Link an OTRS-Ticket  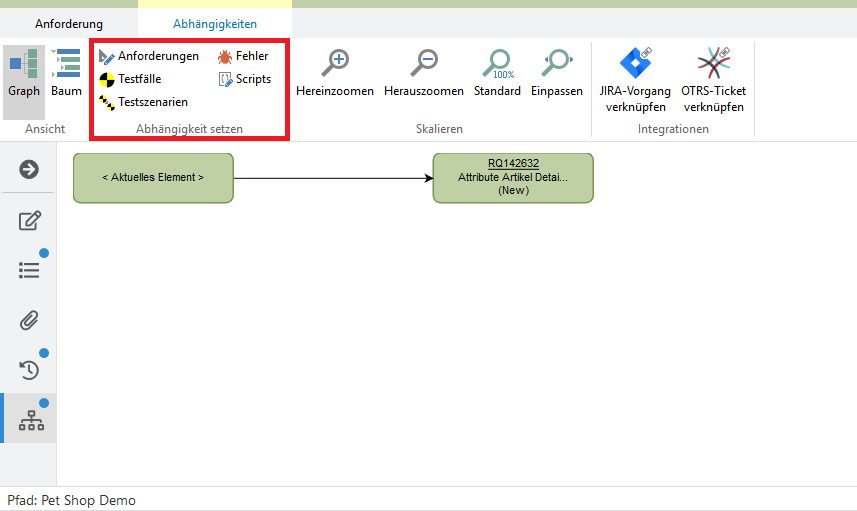(x=714, y=80)
